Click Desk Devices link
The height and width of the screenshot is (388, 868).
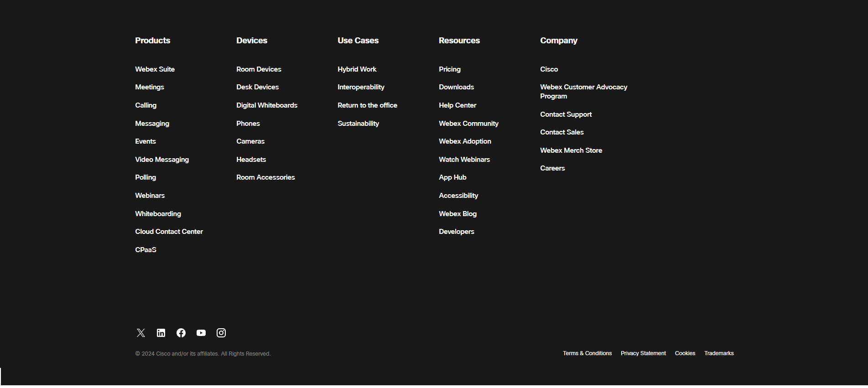click(258, 87)
